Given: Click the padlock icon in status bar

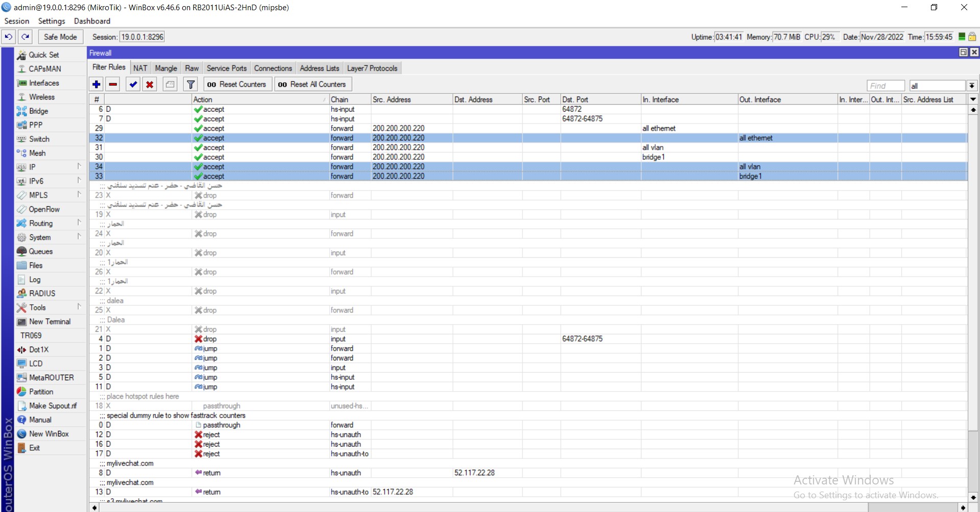Looking at the screenshot, I should click(x=972, y=37).
